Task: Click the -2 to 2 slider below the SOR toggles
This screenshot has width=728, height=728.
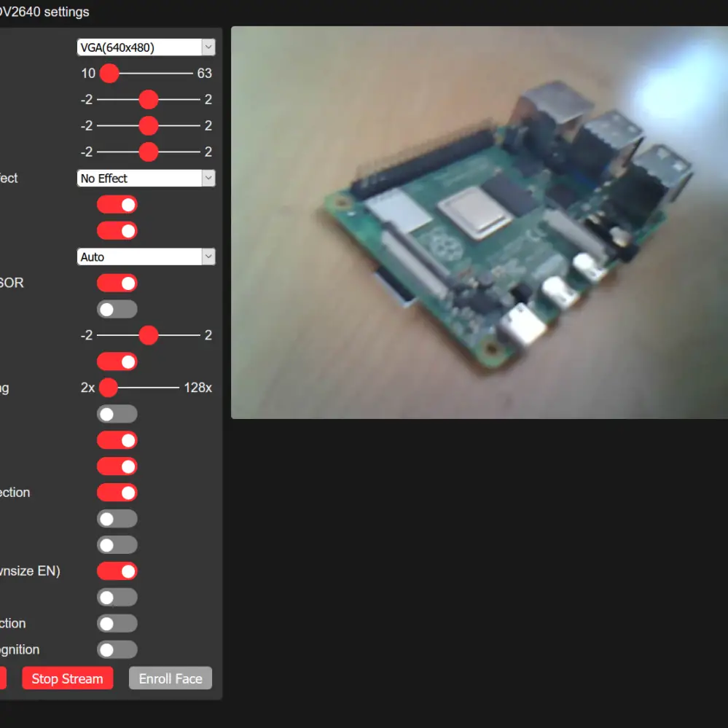Action: [x=149, y=335]
